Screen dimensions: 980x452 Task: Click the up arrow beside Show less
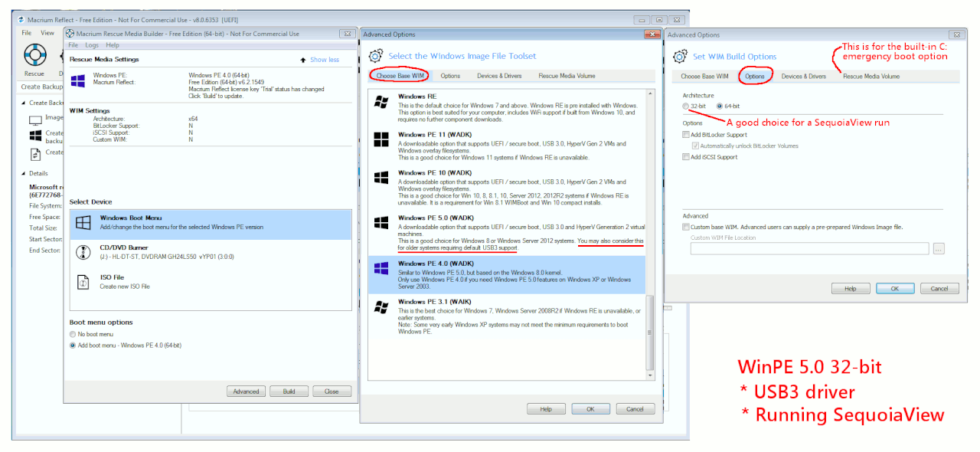pyautogui.click(x=303, y=60)
